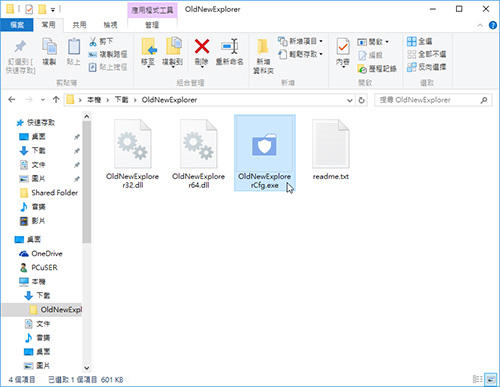The width and height of the screenshot is (500, 387).
Task: Click Application Tools contextual tab header
Action: click(152, 10)
